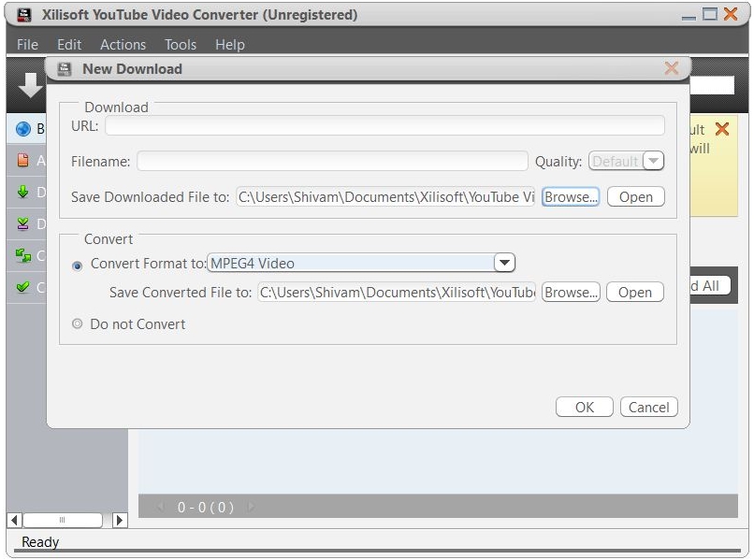Click the sidebar scroll left arrow
Viewport: 754px width, 560px height.
[x=14, y=520]
